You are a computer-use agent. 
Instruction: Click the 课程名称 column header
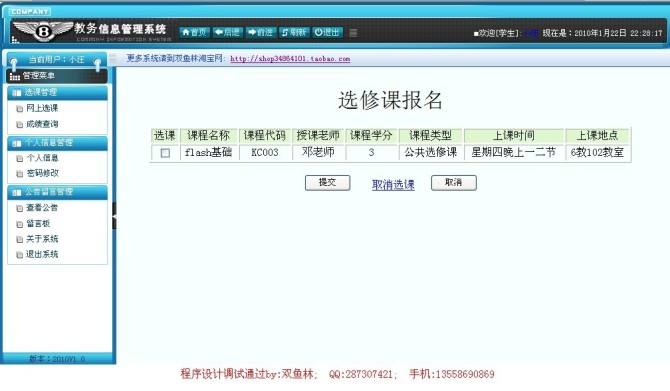(209, 135)
